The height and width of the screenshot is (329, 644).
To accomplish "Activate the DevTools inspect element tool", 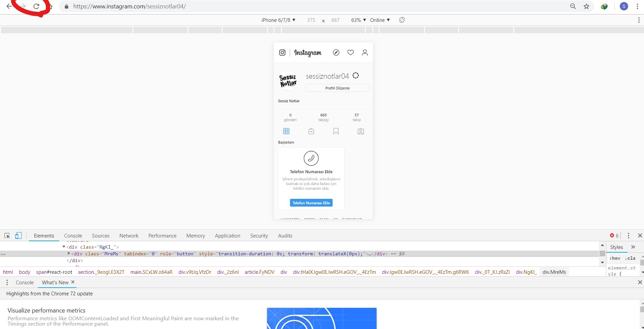I will 7,235.
